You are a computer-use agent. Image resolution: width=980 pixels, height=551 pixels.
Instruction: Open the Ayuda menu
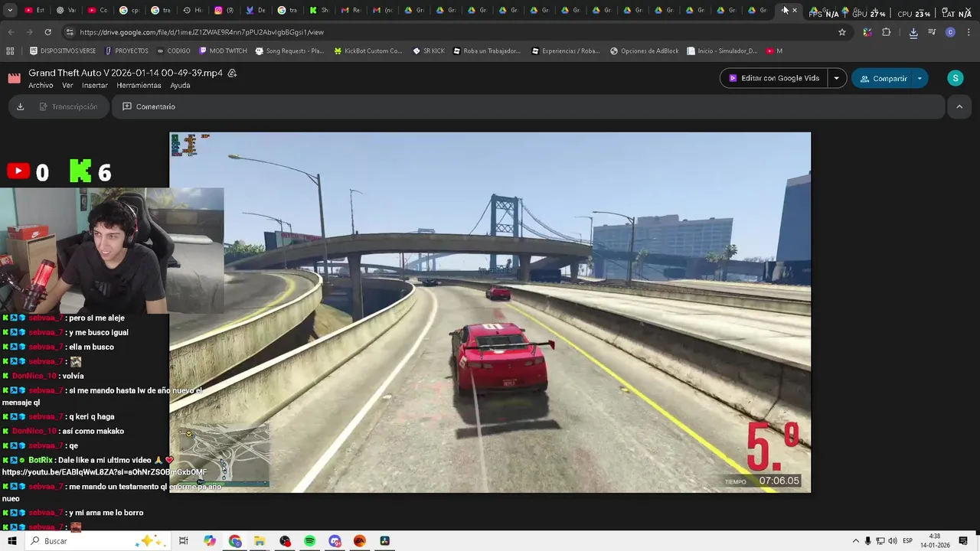click(180, 86)
